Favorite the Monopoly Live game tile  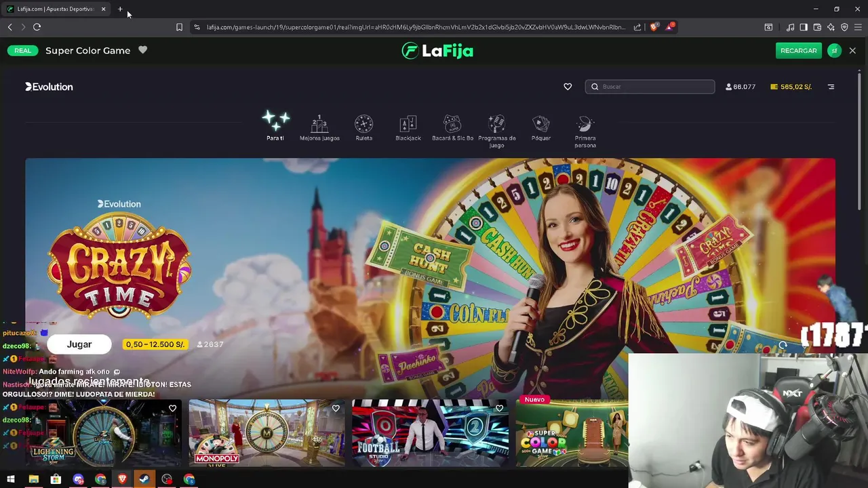(x=336, y=408)
